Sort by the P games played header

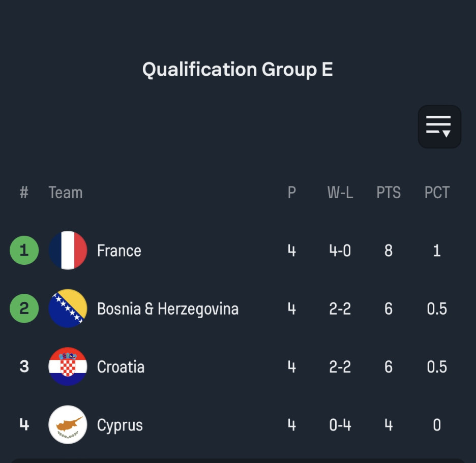pyautogui.click(x=291, y=193)
